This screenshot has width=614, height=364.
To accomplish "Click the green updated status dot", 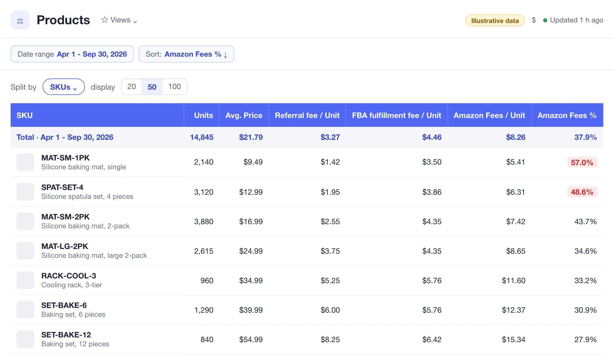I will click(545, 20).
